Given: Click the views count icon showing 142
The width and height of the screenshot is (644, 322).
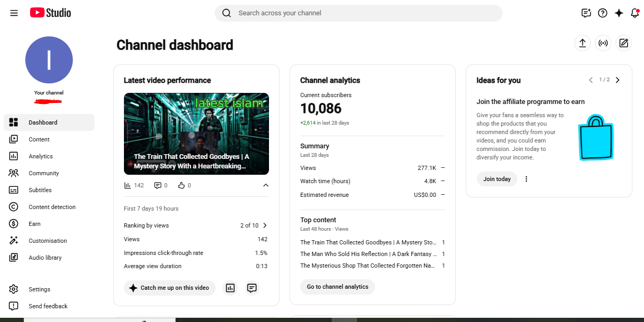Looking at the screenshot, I should (127, 185).
